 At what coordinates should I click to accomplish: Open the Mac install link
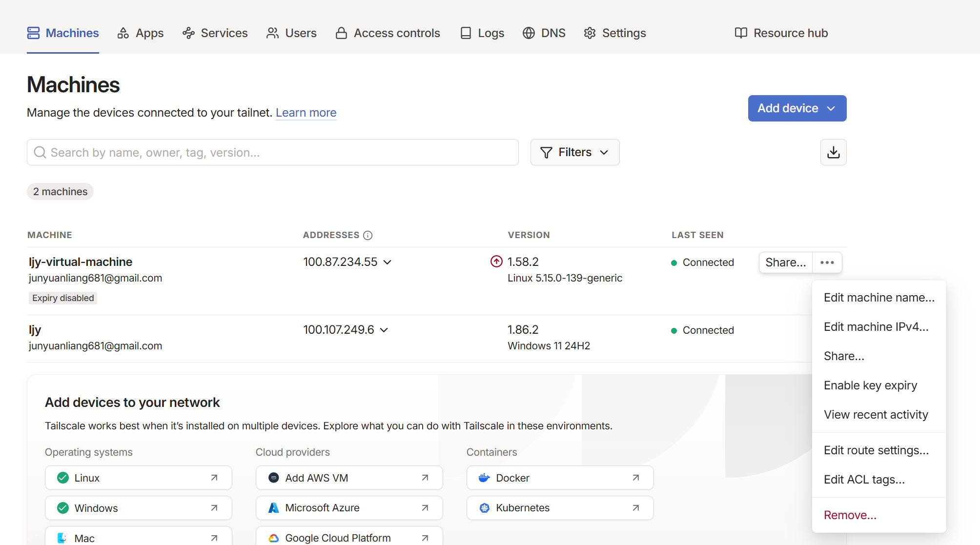pos(139,536)
